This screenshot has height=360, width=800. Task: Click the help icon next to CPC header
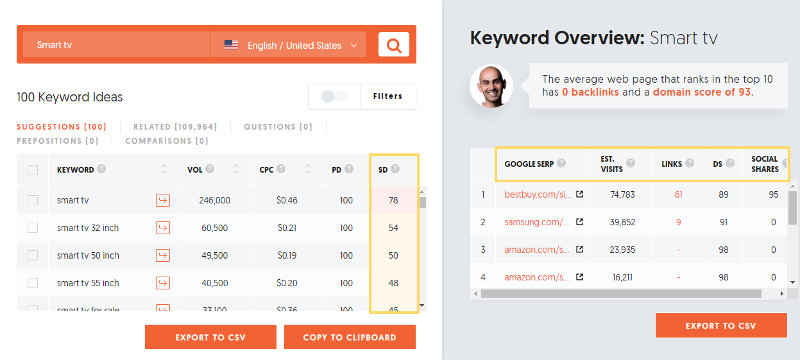pyautogui.click(x=281, y=169)
